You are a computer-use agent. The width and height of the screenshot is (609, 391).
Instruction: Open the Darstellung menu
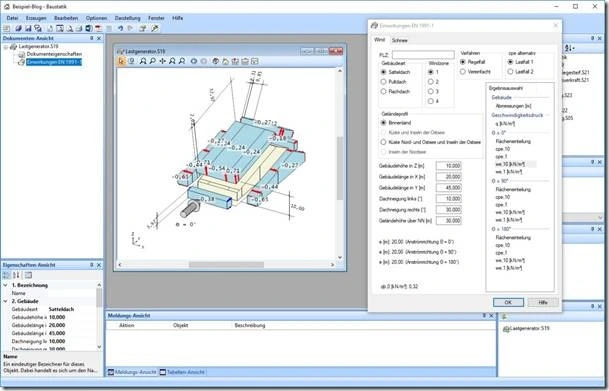pyautogui.click(x=127, y=18)
